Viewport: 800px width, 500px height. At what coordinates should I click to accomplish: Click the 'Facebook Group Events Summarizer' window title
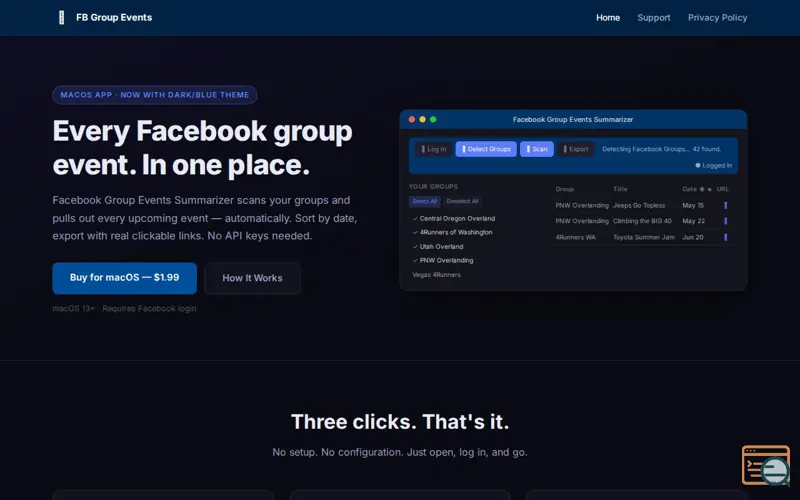(x=573, y=119)
